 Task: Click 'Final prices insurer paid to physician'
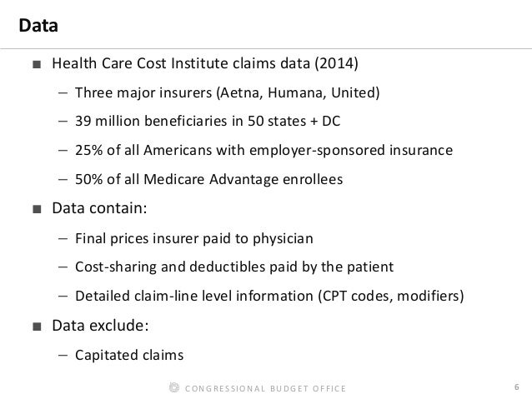tap(194, 239)
